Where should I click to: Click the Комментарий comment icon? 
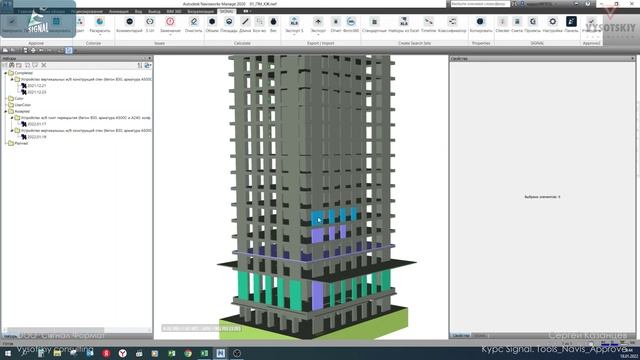point(129,22)
